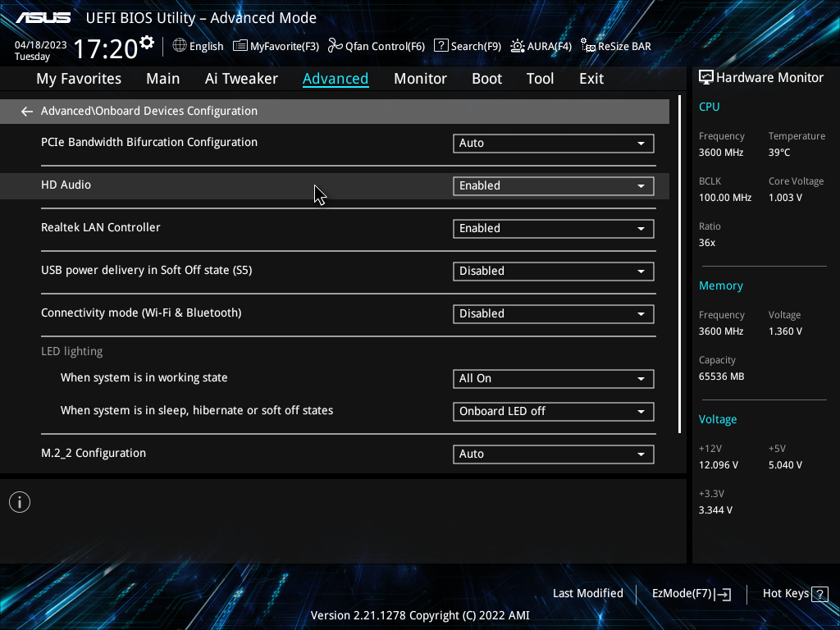Click MyFavorite(F3) label
Screen dimensions: 840x630
[285, 47]
